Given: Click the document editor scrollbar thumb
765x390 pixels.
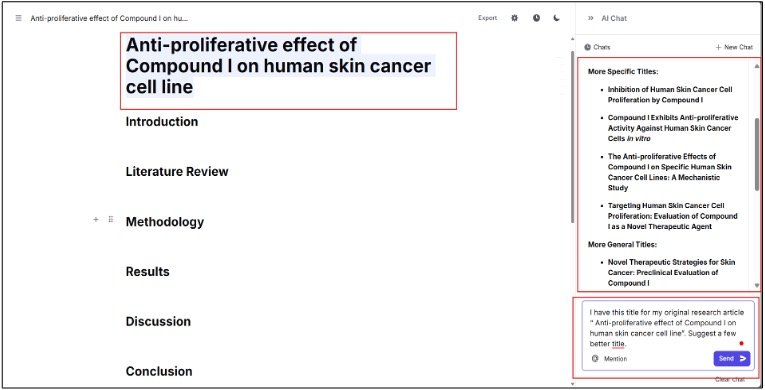Looking at the screenshot, I should point(573,137).
